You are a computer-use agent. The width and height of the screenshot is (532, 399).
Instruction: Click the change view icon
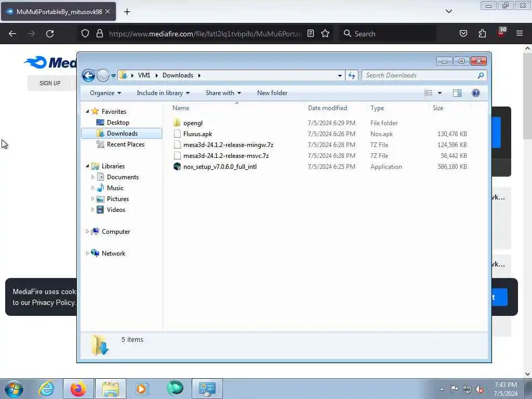tap(429, 93)
